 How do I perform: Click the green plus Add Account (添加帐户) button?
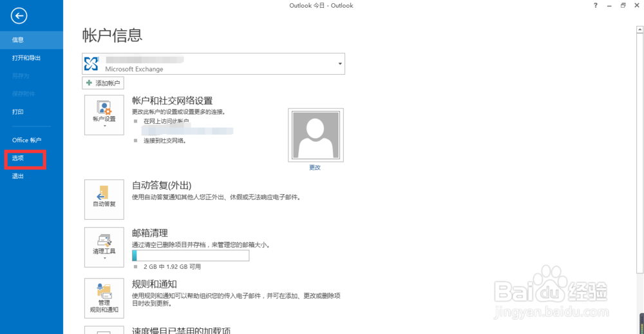(x=103, y=83)
